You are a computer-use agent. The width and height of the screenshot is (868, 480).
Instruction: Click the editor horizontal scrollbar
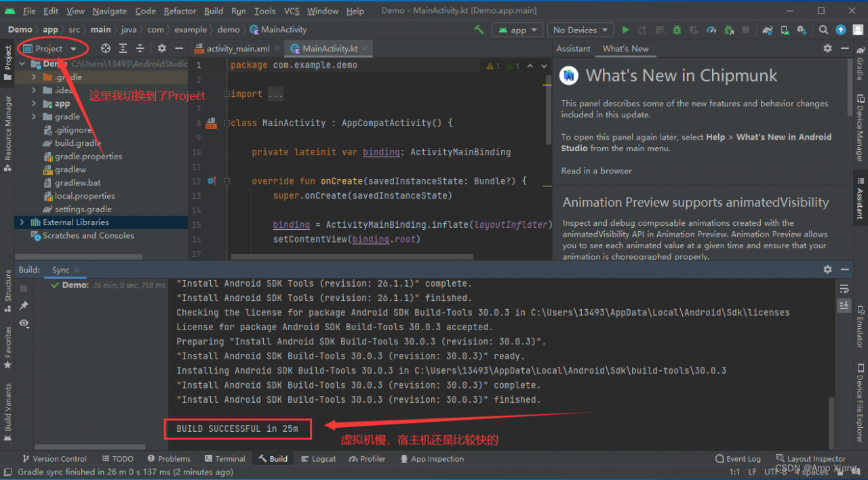coord(351,257)
